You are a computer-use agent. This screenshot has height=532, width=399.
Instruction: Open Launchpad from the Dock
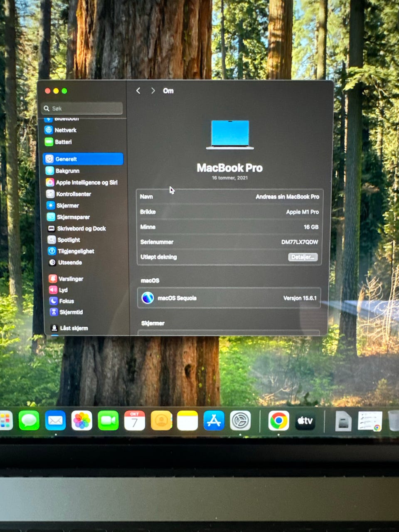coord(6,421)
